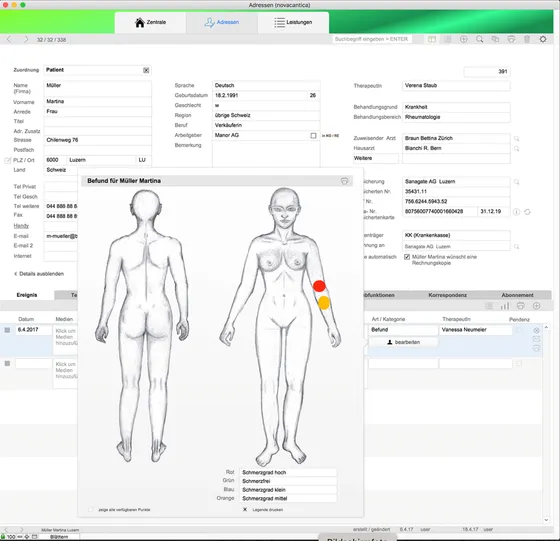Click 'Klick um Medien hinzuzufügen' in 6.4.2017 row
This screenshot has width=560, height=541.
click(x=65, y=337)
